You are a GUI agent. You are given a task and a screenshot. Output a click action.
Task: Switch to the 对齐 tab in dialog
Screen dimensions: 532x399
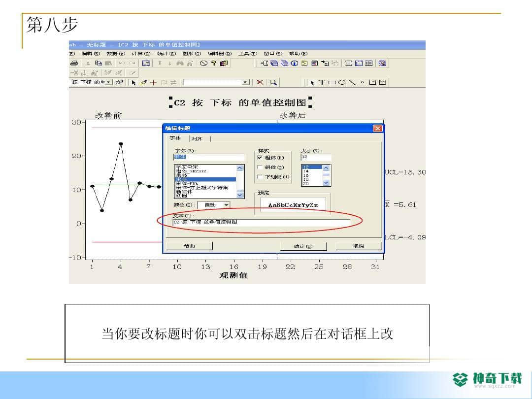pyautogui.click(x=197, y=139)
